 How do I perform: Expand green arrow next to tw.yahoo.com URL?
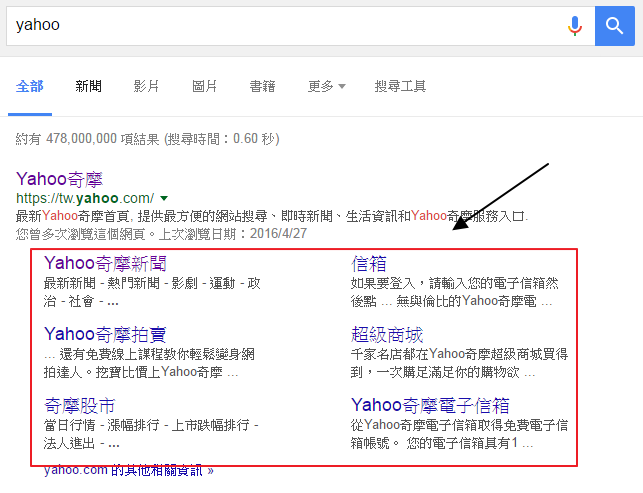click(x=164, y=199)
